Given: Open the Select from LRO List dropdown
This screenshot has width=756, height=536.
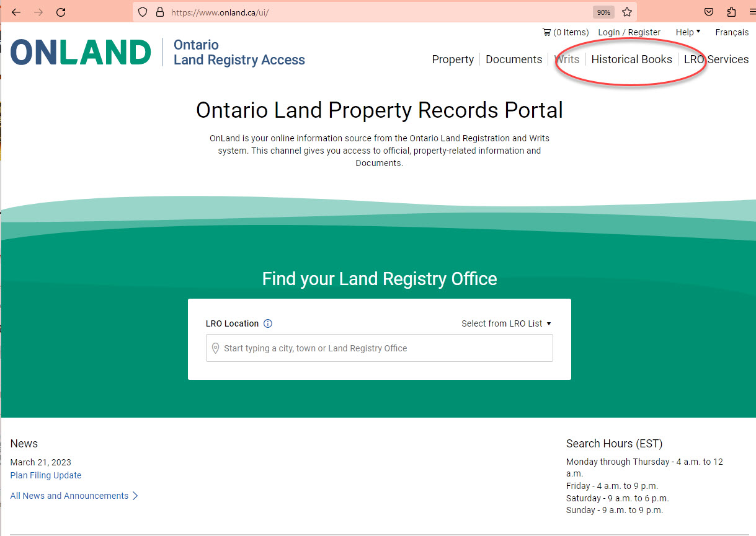Looking at the screenshot, I should point(506,323).
